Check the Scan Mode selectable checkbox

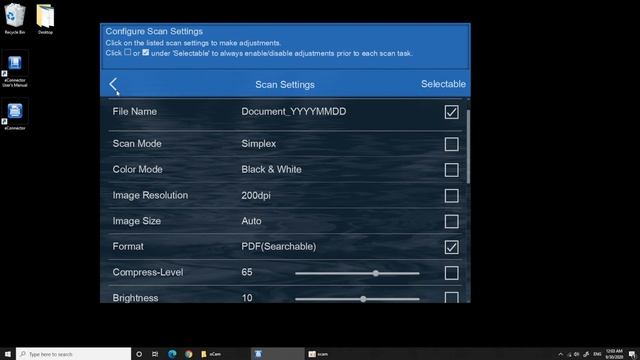[451, 144]
